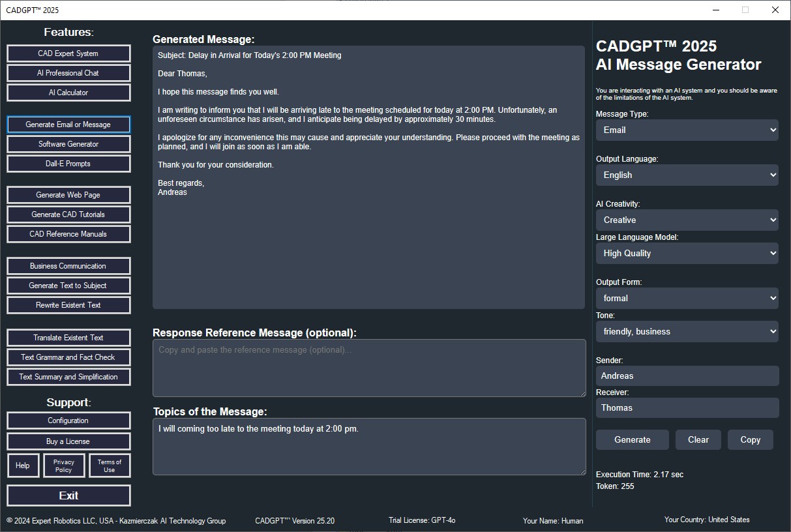
Task: Clear the message fields
Action: click(698, 439)
